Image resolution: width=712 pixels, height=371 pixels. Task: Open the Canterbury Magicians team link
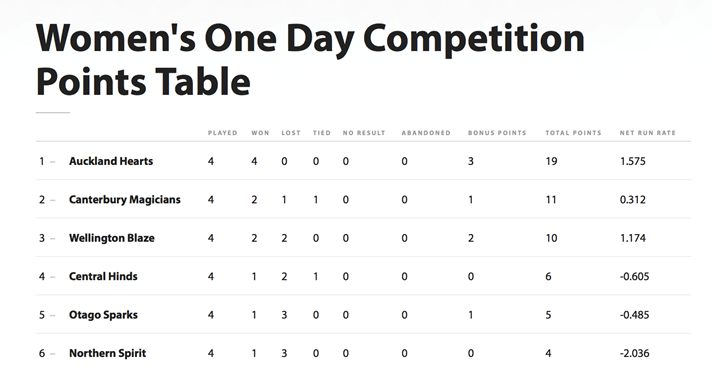point(124,200)
